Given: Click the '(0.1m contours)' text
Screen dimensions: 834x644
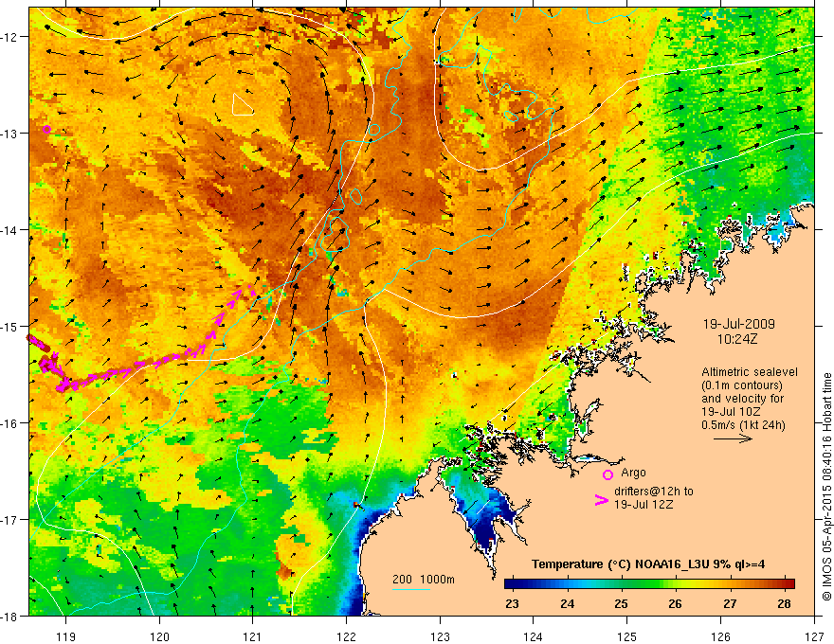Looking at the screenshot, I should [x=742, y=385].
